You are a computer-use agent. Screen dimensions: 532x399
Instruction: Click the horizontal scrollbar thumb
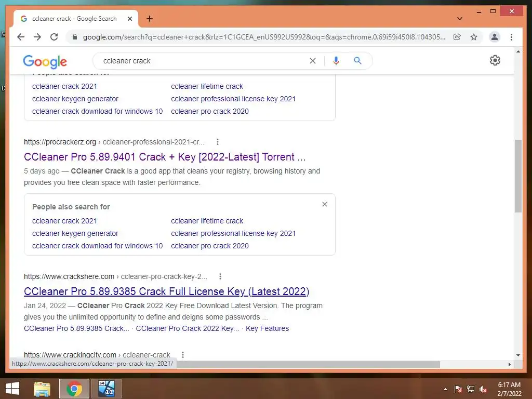point(309,364)
